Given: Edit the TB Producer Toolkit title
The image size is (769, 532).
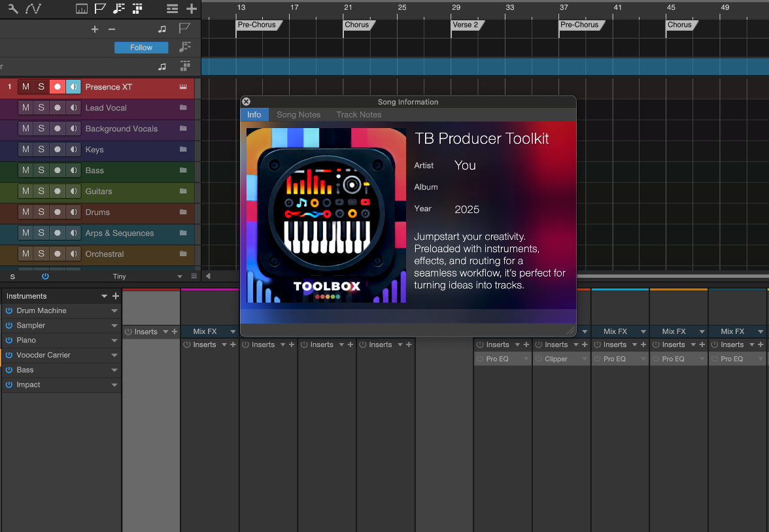Looking at the screenshot, I should coord(481,139).
